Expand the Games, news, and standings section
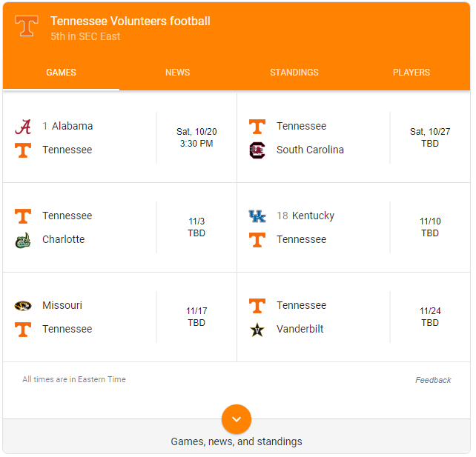 tap(237, 443)
